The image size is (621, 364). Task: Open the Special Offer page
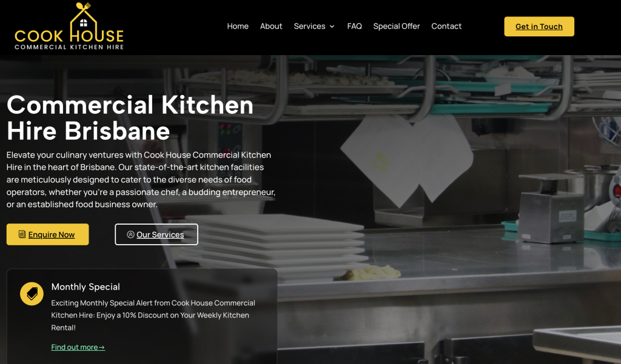[x=397, y=26]
